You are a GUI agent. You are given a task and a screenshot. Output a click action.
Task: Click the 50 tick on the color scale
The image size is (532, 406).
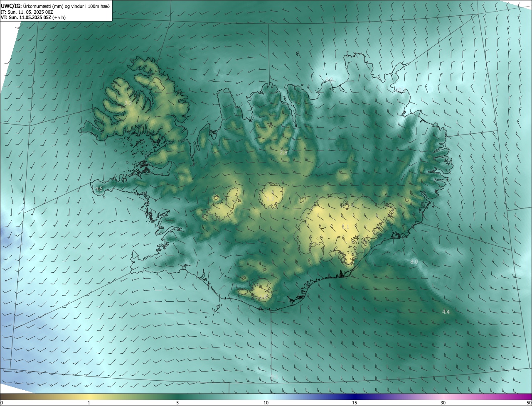point(529,403)
